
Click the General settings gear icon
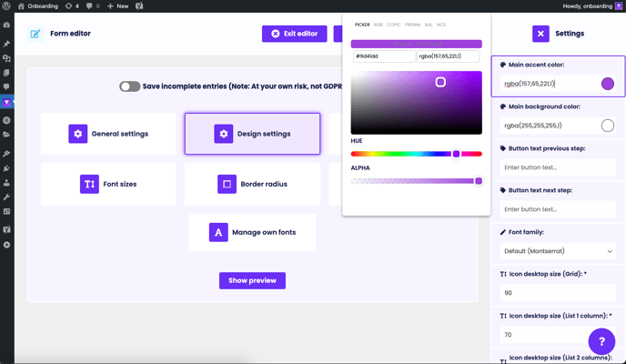point(78,134)
